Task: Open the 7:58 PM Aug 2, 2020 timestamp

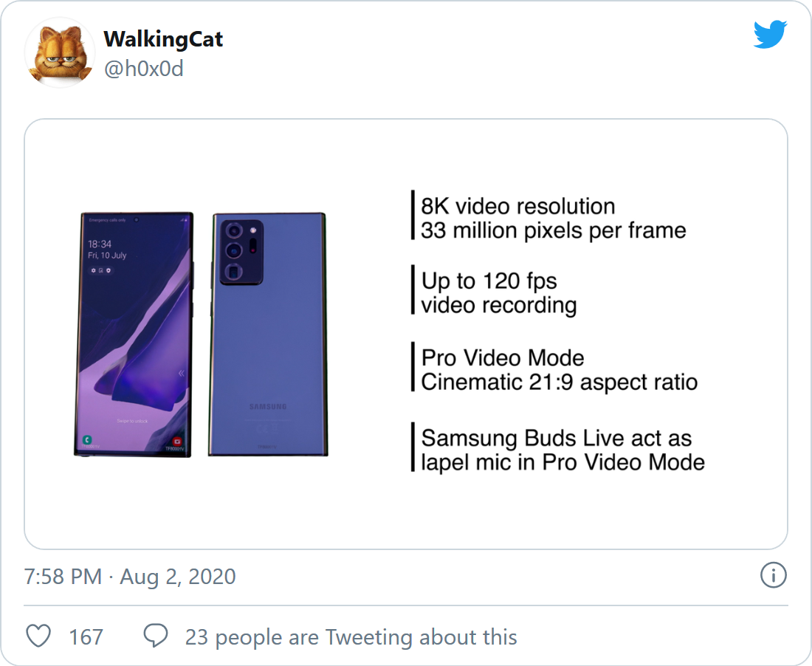Action: 130,577
